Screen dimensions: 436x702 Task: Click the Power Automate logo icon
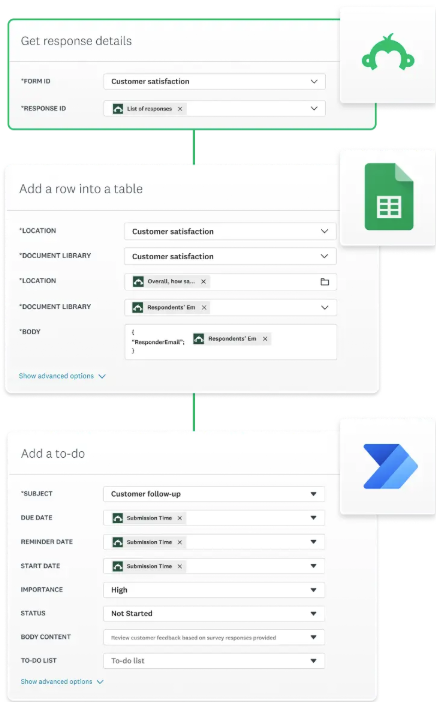click(x=390, y=466)
